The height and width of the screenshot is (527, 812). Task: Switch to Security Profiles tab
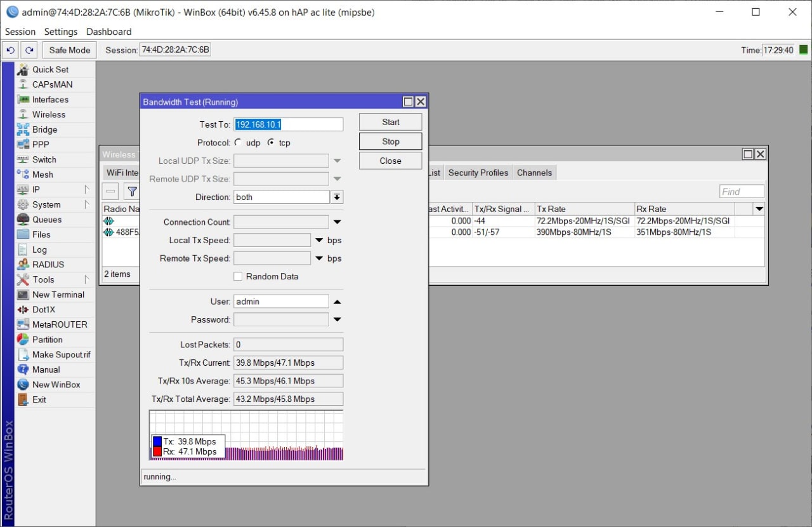point(478,173)
